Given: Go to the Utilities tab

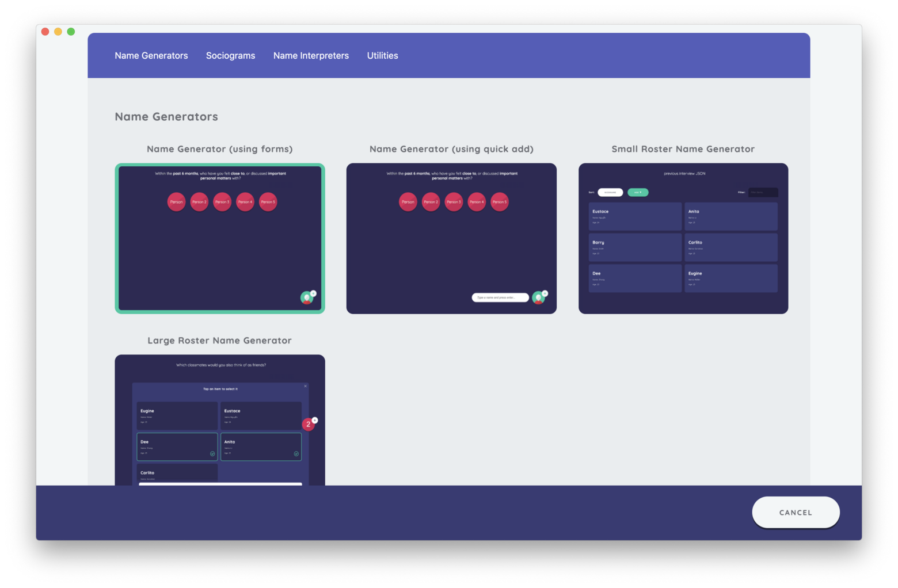Looking at the screenshot, I should 382,56.
